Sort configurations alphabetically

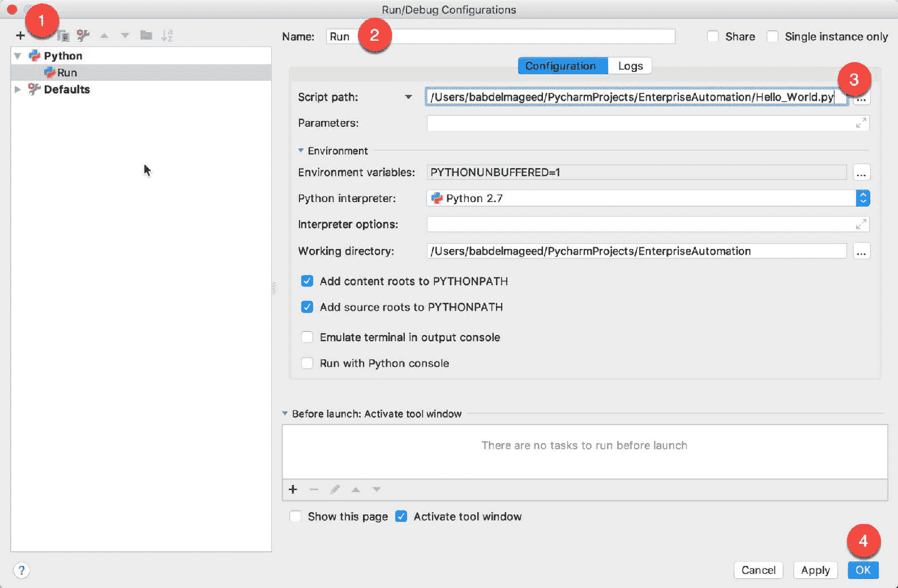tap(166, 36)
